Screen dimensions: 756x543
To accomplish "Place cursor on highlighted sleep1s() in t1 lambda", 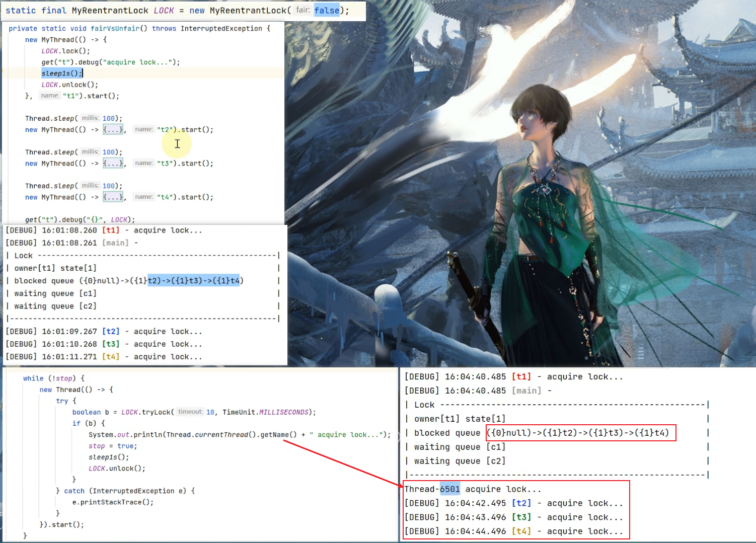I will click(x=61, y=73).
